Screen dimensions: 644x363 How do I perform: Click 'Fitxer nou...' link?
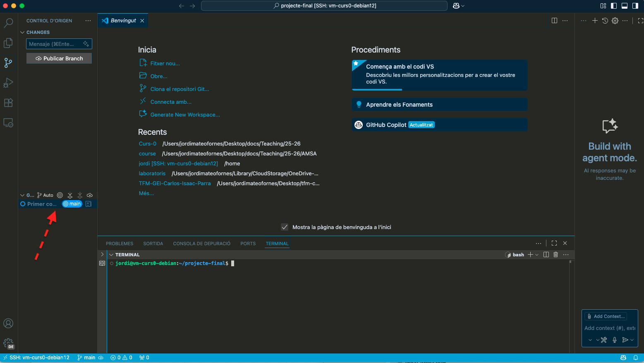(165, 63)
